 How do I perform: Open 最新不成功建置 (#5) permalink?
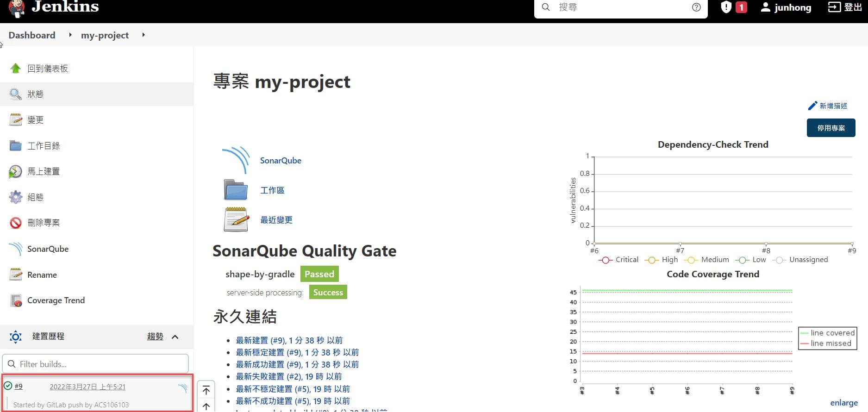293,401
